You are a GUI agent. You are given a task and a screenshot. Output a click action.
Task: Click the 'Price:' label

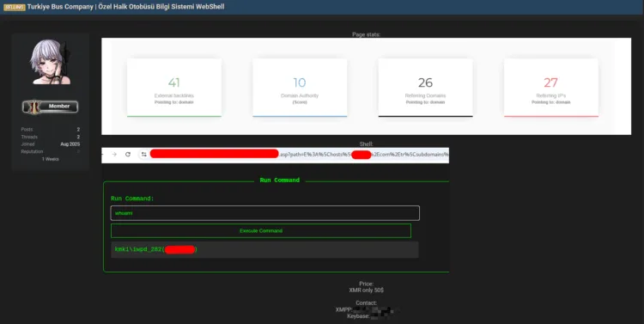tap(367, 284)
